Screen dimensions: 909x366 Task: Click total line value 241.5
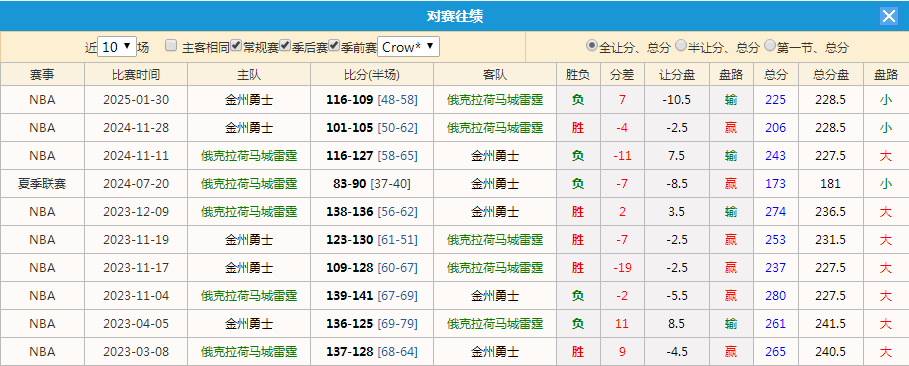(x=830, y=324)
